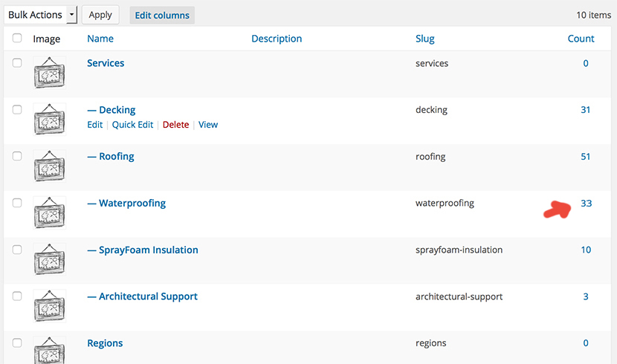Check the Services row checkbox
The width and height of the screenshot is (617, 364).
pyautogui.click(x=17, y=63)
